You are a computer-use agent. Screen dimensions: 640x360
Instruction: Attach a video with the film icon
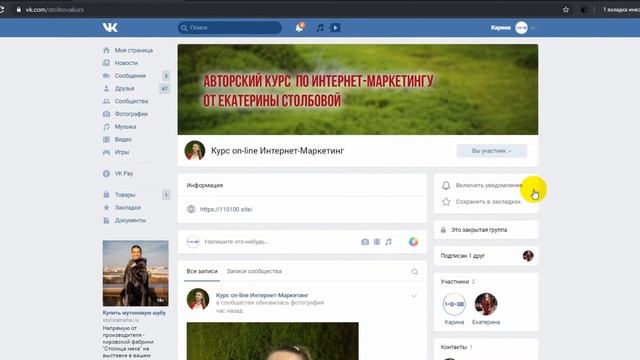coord(377,242)
